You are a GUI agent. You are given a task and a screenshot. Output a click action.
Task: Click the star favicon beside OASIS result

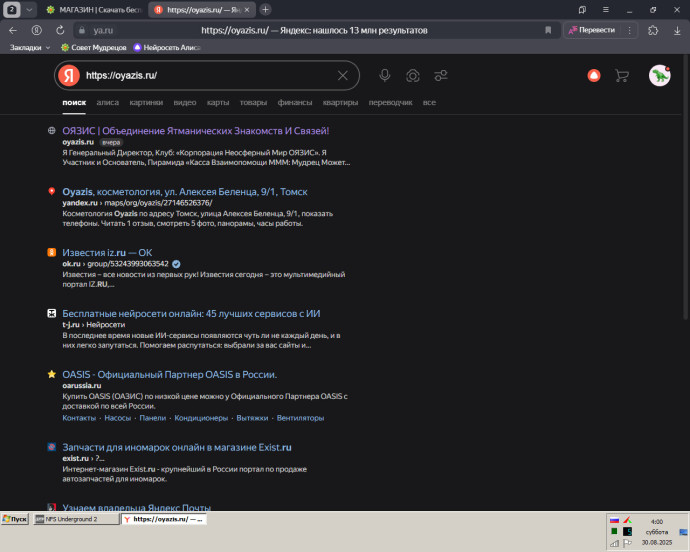pos(51,374)
